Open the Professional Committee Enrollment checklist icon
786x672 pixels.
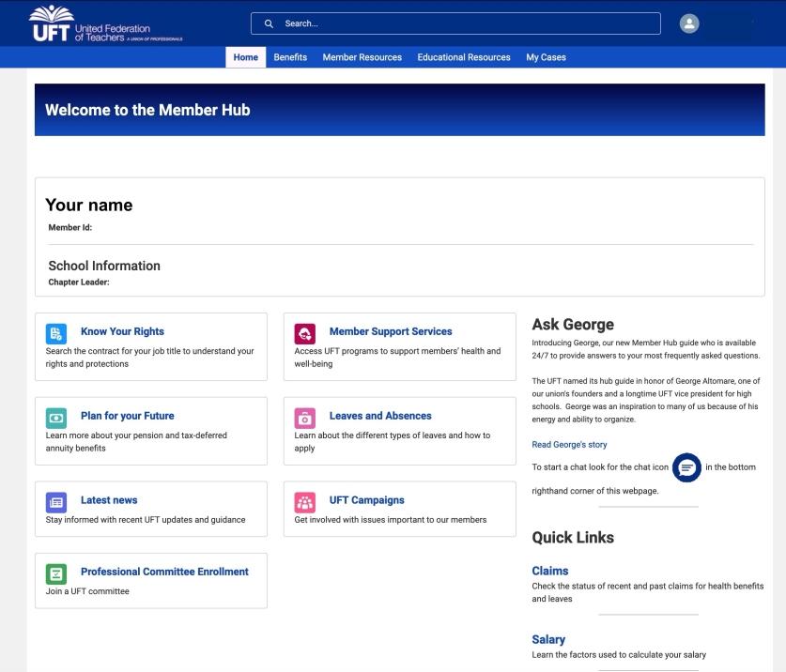(x=54, y=573)
